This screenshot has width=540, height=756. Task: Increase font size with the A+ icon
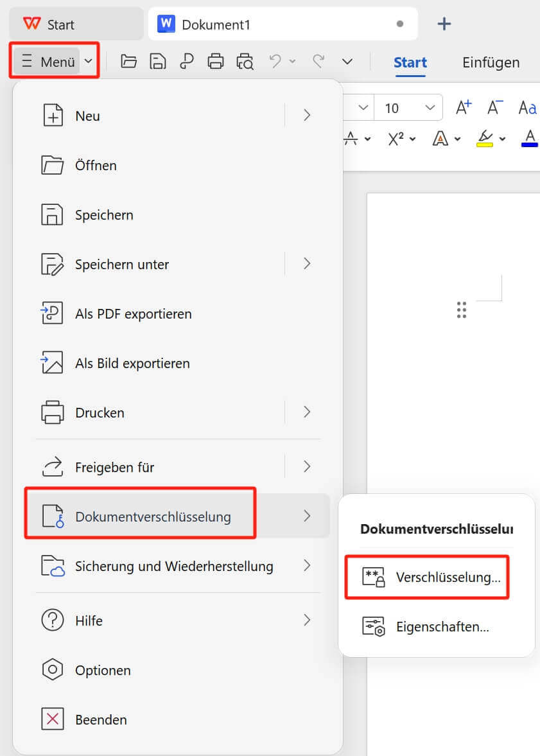464,107
